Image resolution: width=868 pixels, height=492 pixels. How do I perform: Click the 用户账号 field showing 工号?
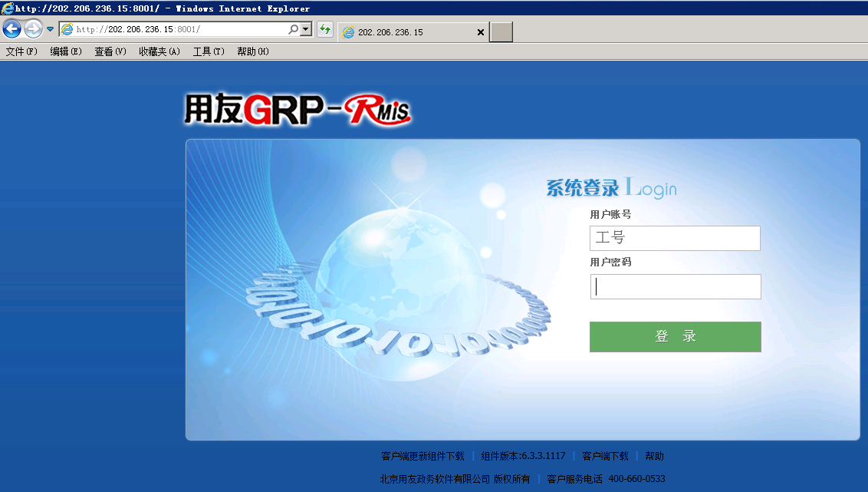point(675,238)
